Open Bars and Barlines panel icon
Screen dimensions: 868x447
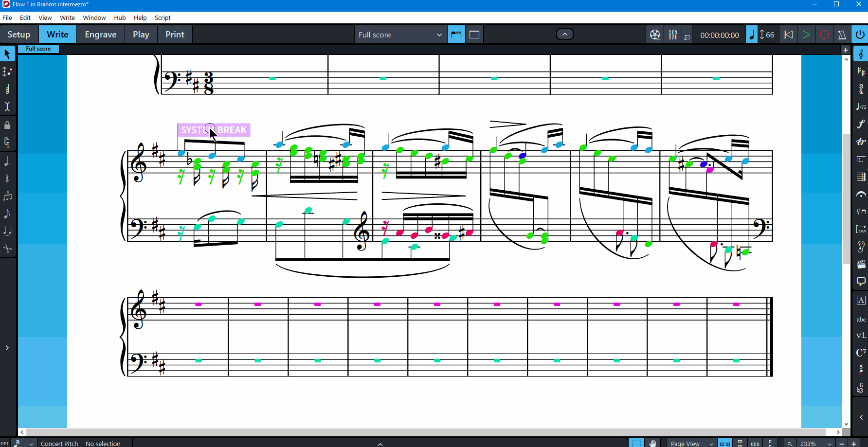(861, 177)
